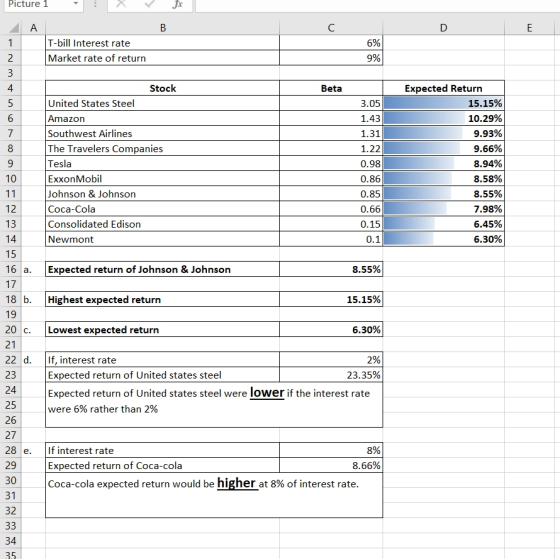
Task: Click the underlined word higher
Action: [237, 483]
